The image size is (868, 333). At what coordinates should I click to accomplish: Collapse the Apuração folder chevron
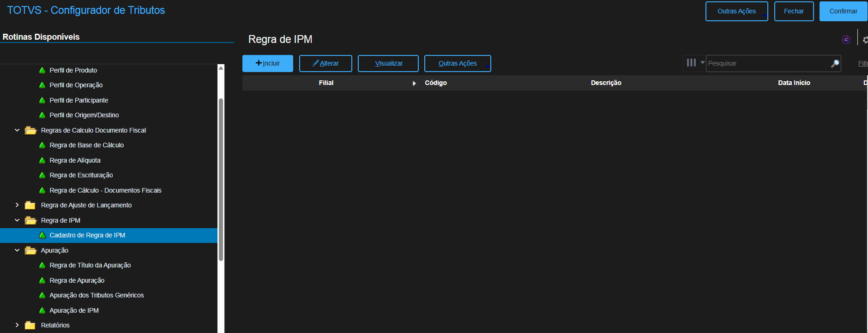17,250
